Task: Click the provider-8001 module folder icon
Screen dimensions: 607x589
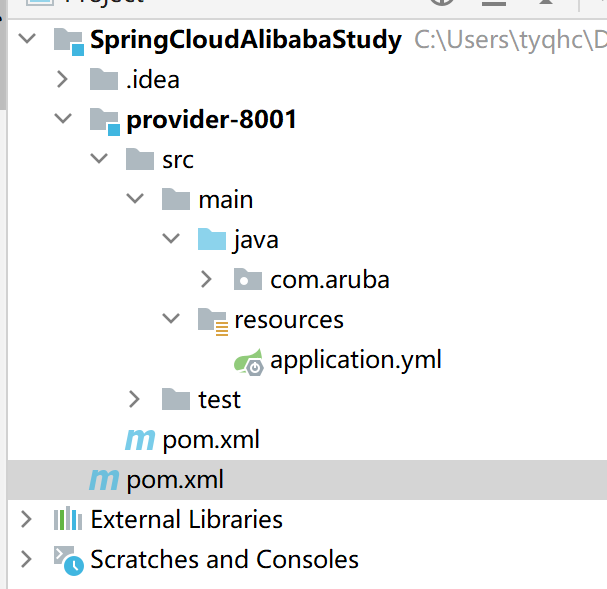Action: [105, 122]
